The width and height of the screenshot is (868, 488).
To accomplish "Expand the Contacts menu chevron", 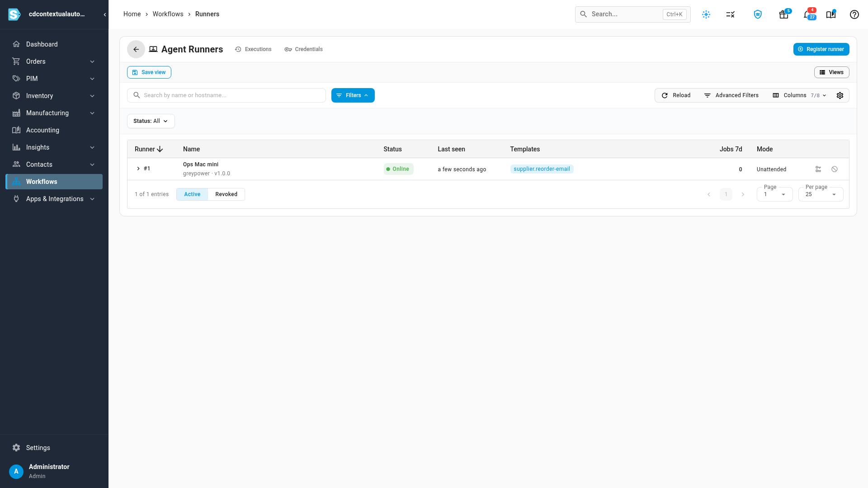I will point(92,164).
